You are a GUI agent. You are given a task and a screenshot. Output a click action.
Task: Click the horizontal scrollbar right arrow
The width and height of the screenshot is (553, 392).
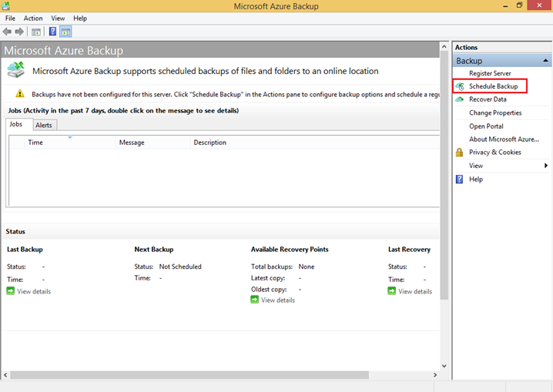435,375
